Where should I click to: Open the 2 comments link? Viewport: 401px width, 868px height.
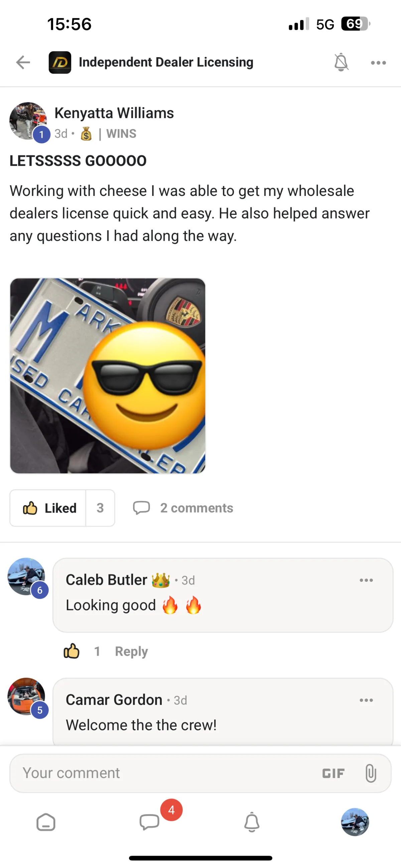[183, 508]
